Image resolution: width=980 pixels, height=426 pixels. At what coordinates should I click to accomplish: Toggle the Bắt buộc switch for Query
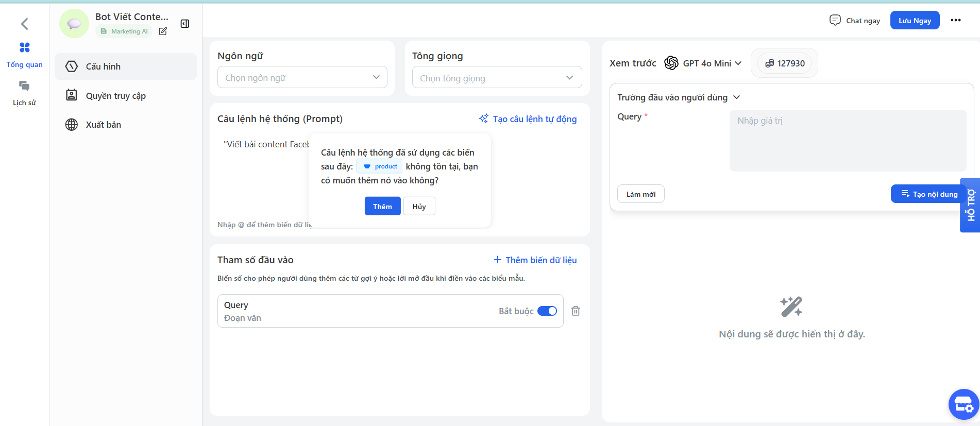click(x=547, y=311)
